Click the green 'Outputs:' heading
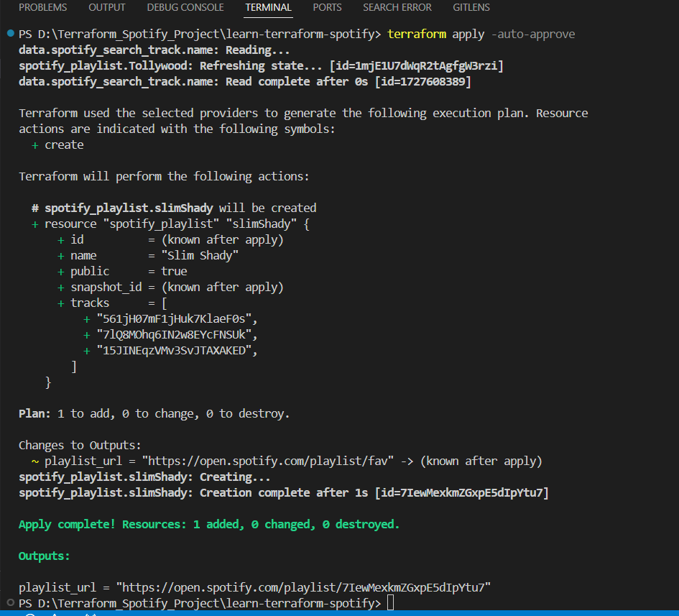 click(x=44, y=556)
